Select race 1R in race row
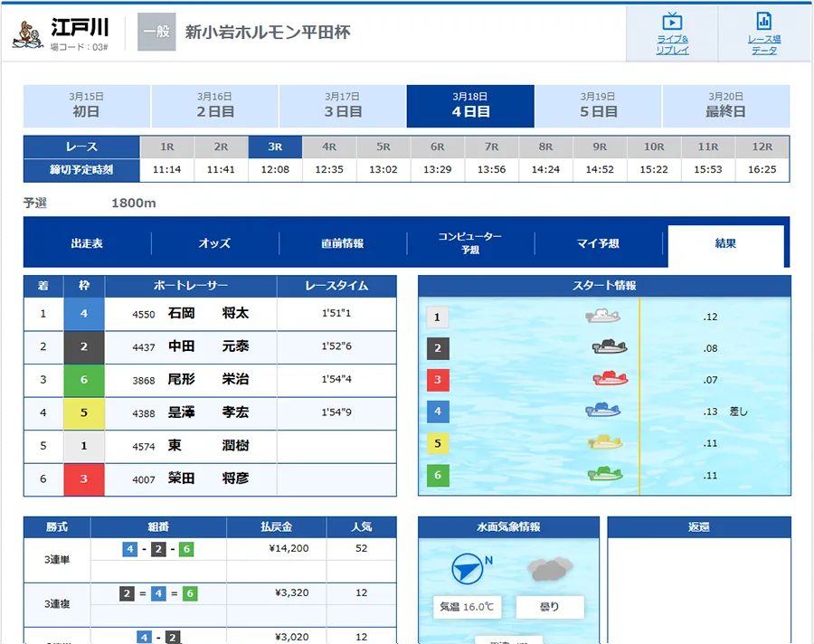 pyautogui.click(x=167, y=147)
